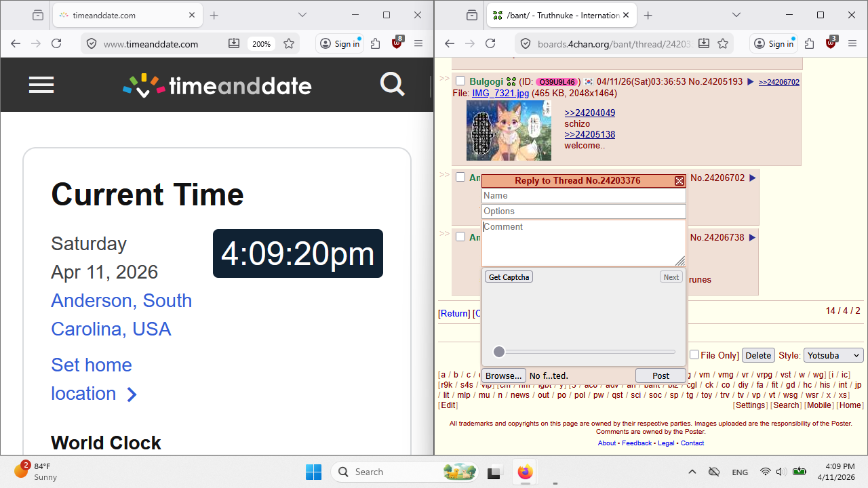The width and height of the screenshot is (868, 488).
Task: List all tabs in the 4chan window
Action: [x=736, y=15]
